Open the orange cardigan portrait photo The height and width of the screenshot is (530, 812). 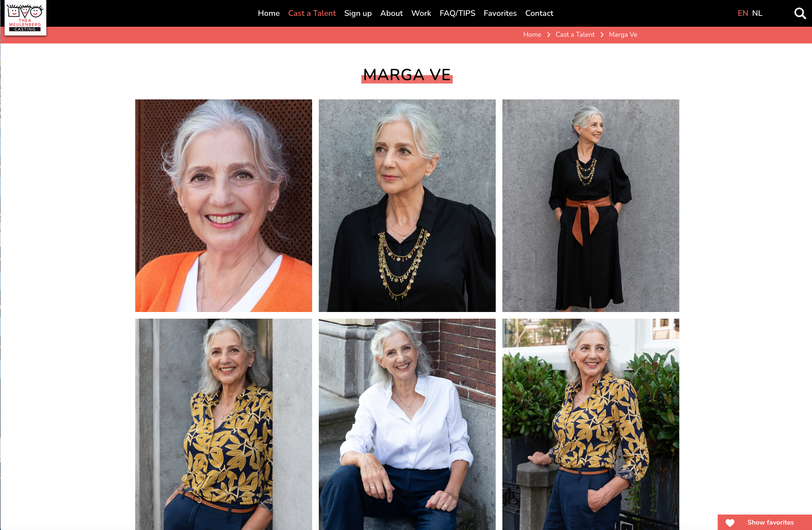tap(224, 205)
